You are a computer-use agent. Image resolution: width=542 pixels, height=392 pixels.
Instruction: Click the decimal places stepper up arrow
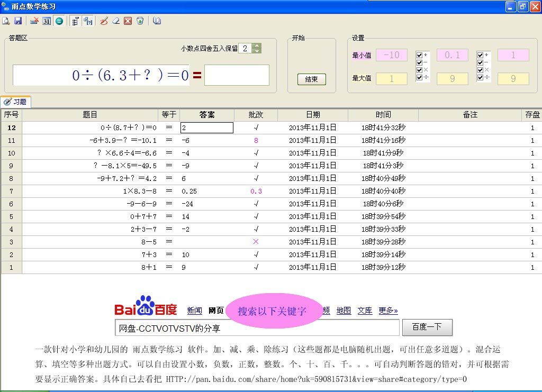tap(256, 45)
